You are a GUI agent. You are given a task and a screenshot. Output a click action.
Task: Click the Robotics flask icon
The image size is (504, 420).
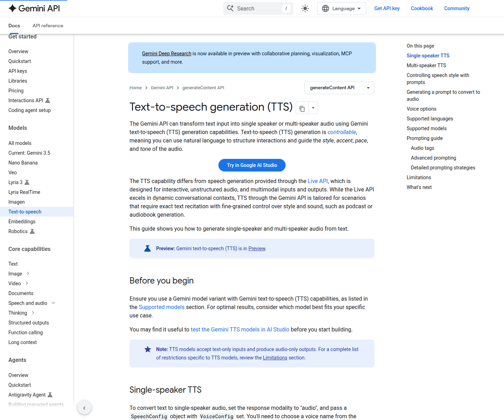click(32, 231)
